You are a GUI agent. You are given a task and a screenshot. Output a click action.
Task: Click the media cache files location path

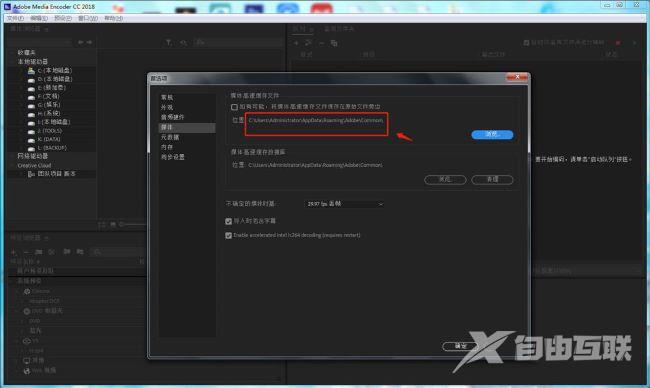click(x=315, y=120)
